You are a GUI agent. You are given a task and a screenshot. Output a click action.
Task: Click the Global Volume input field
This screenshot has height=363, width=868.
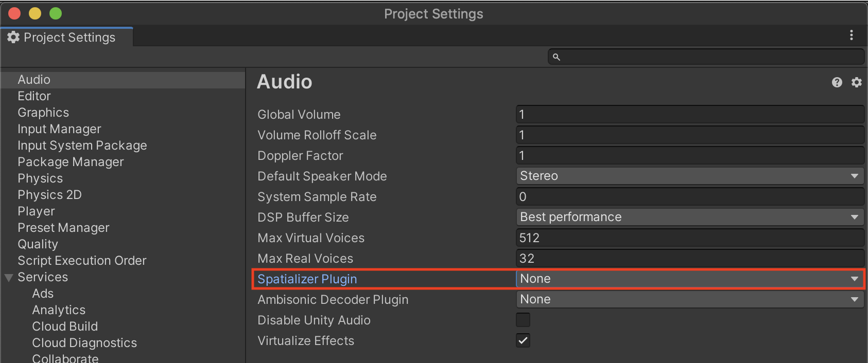690,114
